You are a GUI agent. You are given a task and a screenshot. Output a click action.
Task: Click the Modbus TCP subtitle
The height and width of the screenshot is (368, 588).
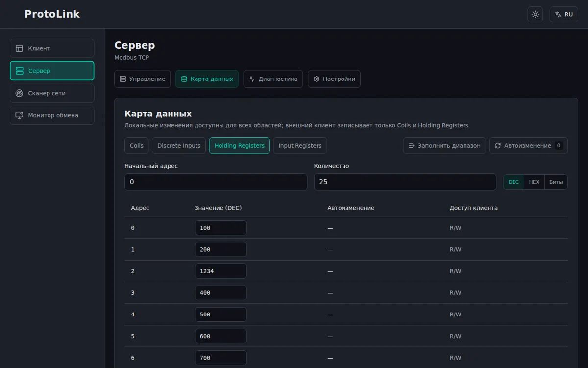click(132, 57)
